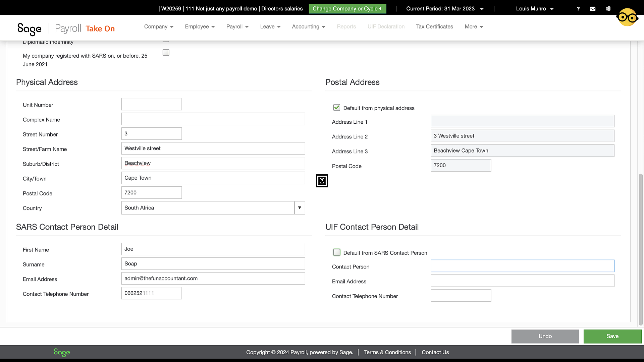Open the Contact Us link
Screen dimensions: 644x362
[435, 352]
